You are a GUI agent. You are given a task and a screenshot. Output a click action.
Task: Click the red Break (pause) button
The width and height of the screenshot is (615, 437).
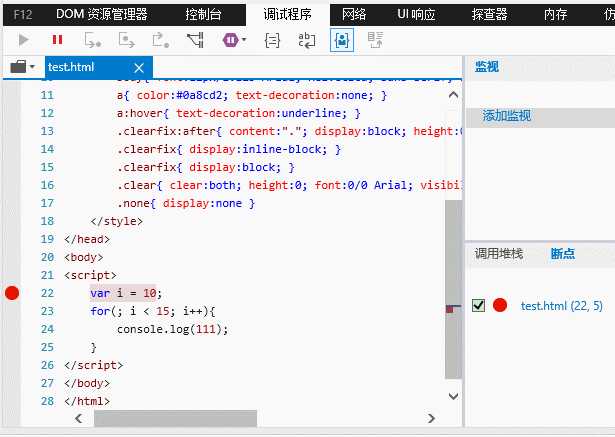[x=57, y=40]
